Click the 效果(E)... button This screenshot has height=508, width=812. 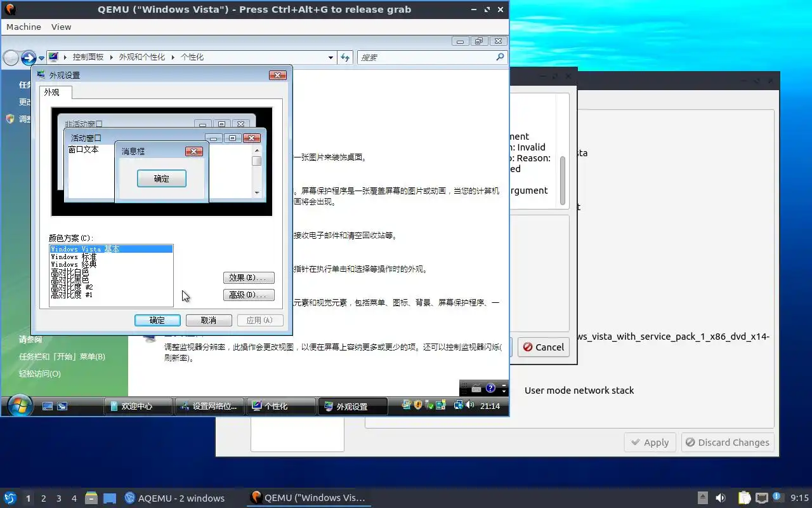click(249, 277)
